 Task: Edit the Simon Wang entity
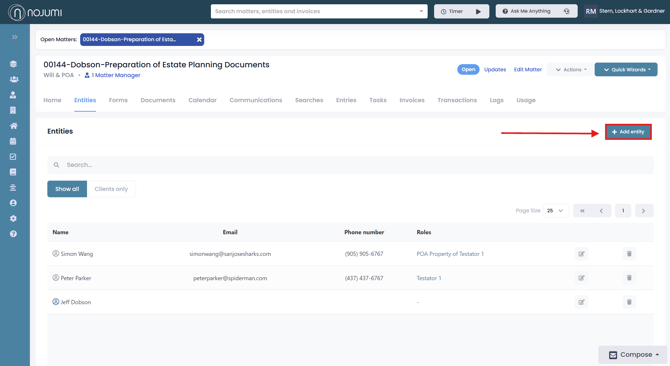[581, 254]
